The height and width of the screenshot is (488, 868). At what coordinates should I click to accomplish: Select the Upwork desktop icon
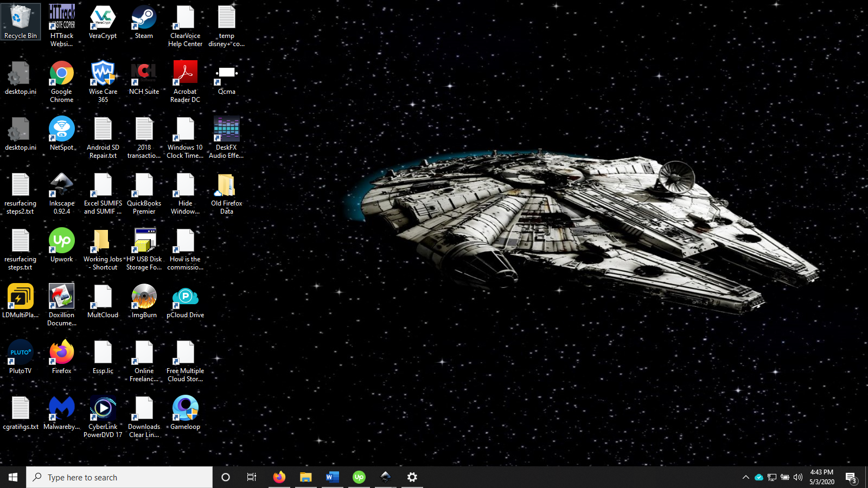62,245
